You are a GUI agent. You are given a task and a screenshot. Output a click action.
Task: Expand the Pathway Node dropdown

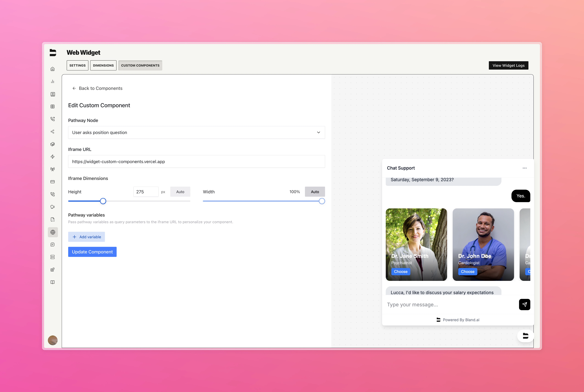pos(196,132)
